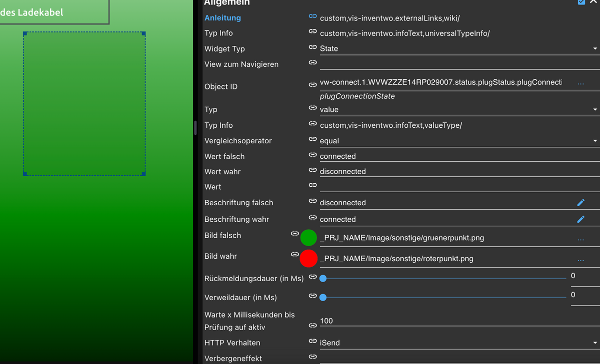Edit Beschriftung wahr with pencil icon
The width and height of the screenshot is (600, 364).
click(x=580, y=219)
